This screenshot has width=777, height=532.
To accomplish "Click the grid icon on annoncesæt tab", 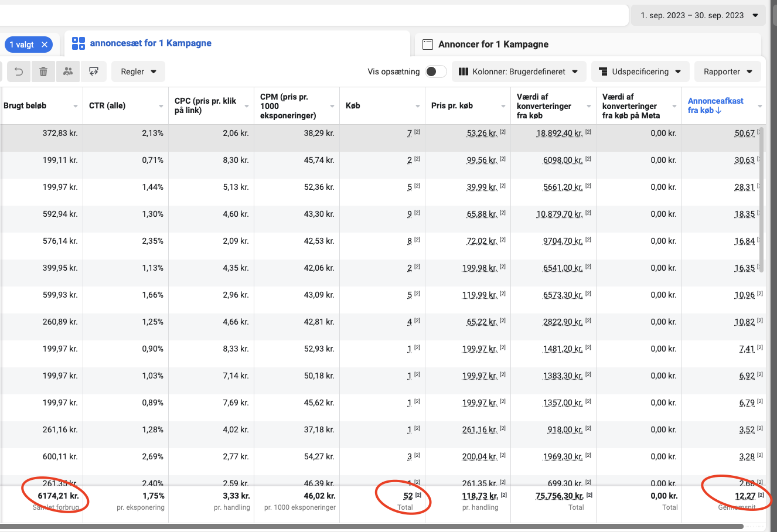I will pyautogui.click(x=79, y=43).
